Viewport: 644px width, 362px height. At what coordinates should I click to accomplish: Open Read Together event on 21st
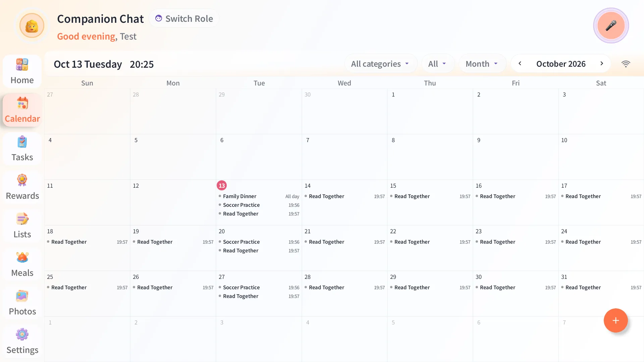coord(344,242)
